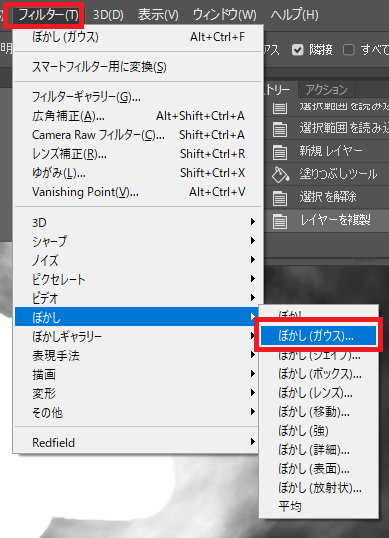Choose ぼかし (移動)... in submenu
This screenshot has width=389, height=538.
point(319,411)
